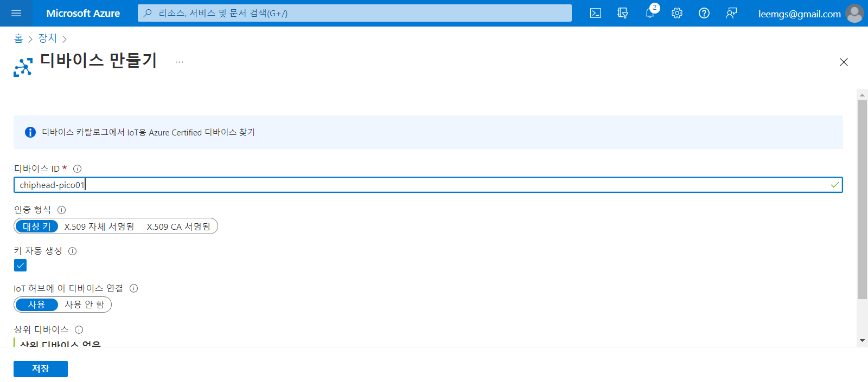Go to 홈 breadcrumb
This screenshot has width=868, height=382.
point(18,38)
